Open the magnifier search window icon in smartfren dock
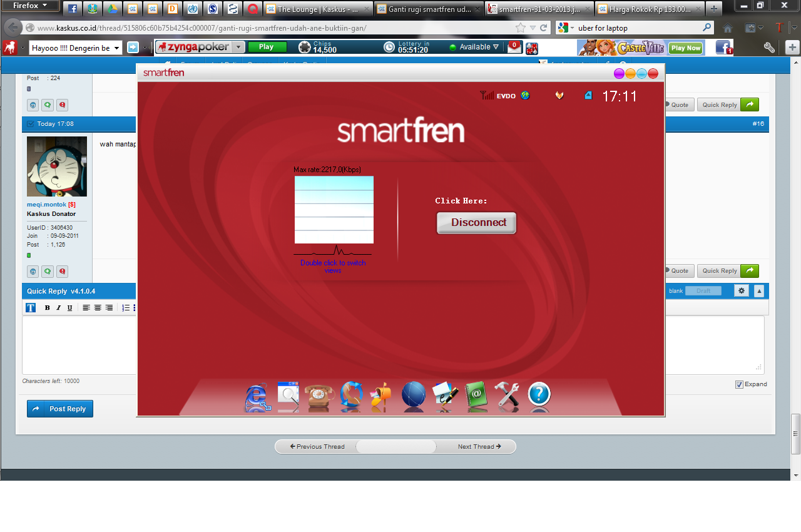The height and width of the screenshot is (532, 801). coord(288,396)
